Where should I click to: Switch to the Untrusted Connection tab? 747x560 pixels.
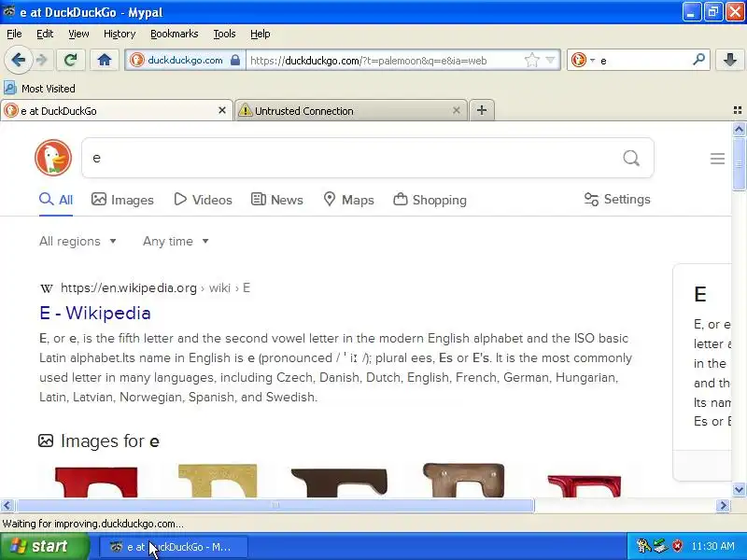point(351,110)
